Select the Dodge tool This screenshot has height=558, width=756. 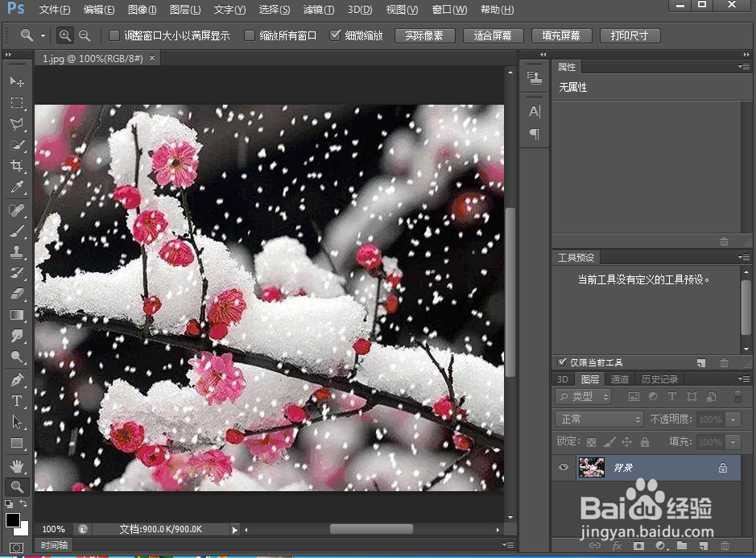coord(17,357)
